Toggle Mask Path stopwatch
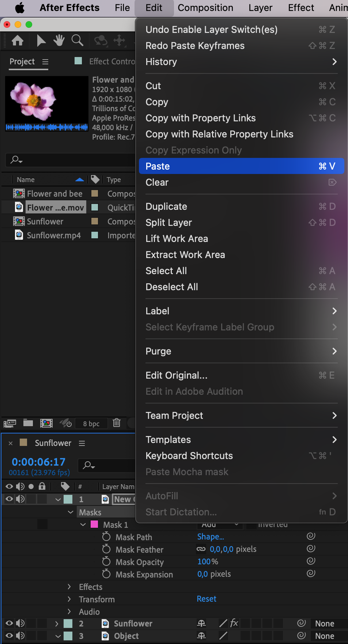348x644 pixels. (106, 537)
